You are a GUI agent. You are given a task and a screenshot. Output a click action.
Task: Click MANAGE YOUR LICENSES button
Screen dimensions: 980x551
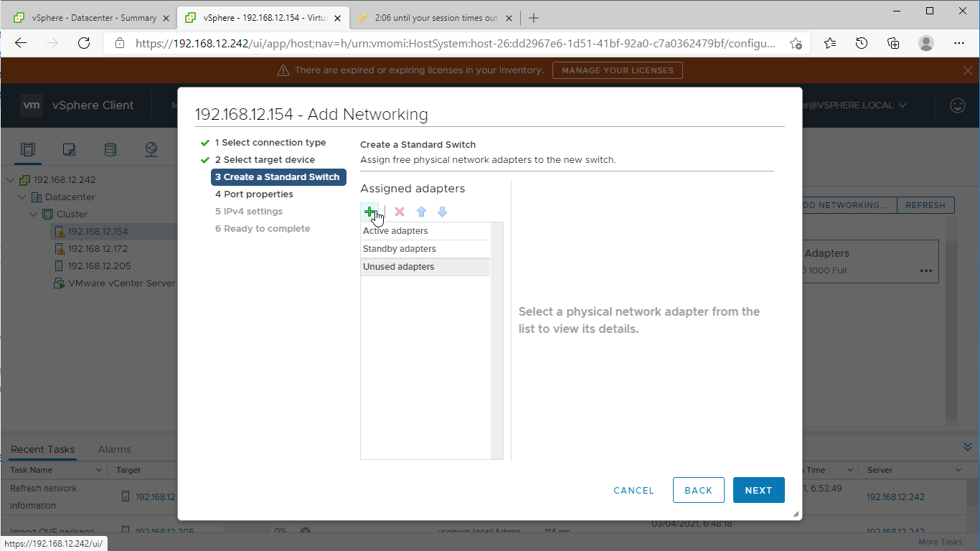tap(617, 70)
